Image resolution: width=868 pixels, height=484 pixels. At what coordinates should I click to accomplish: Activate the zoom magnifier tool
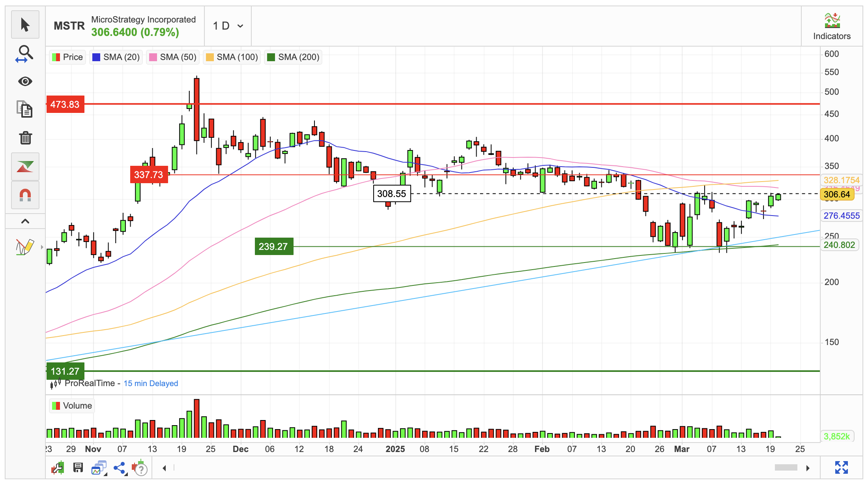[25, 54]
